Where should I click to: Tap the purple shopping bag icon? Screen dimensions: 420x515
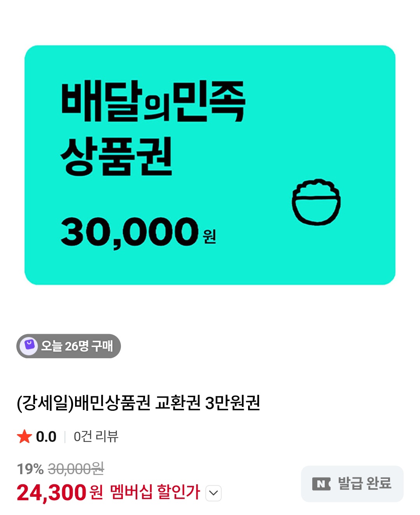29,345
